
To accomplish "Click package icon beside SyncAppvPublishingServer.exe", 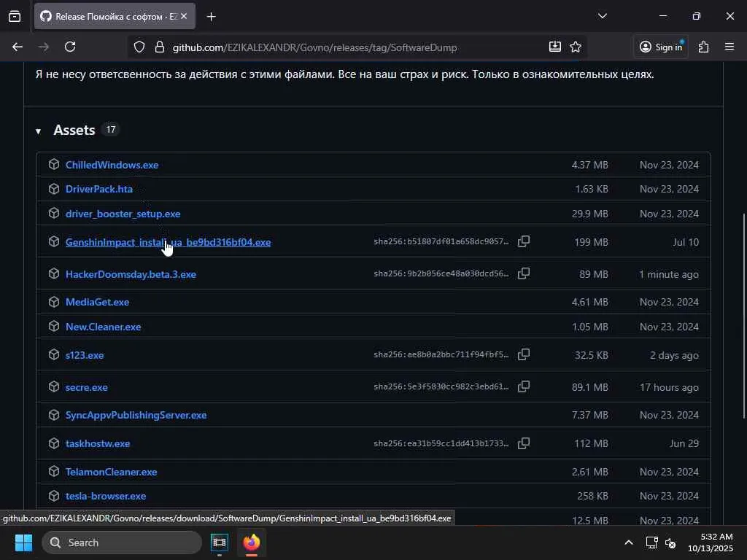I will [54, 415].
